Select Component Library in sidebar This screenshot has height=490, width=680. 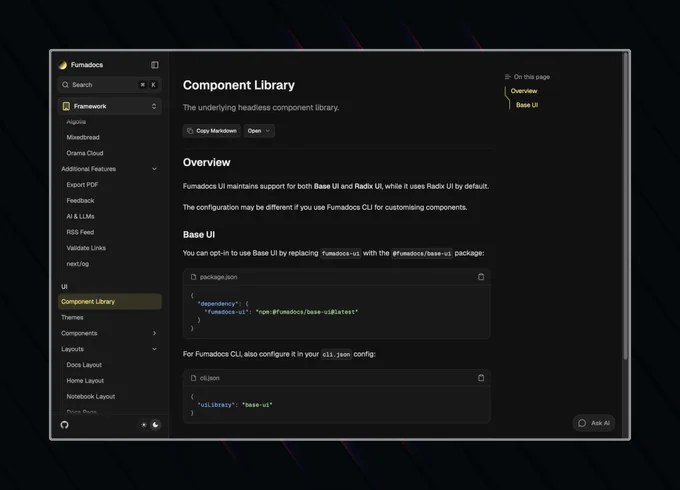click(110, 301)
